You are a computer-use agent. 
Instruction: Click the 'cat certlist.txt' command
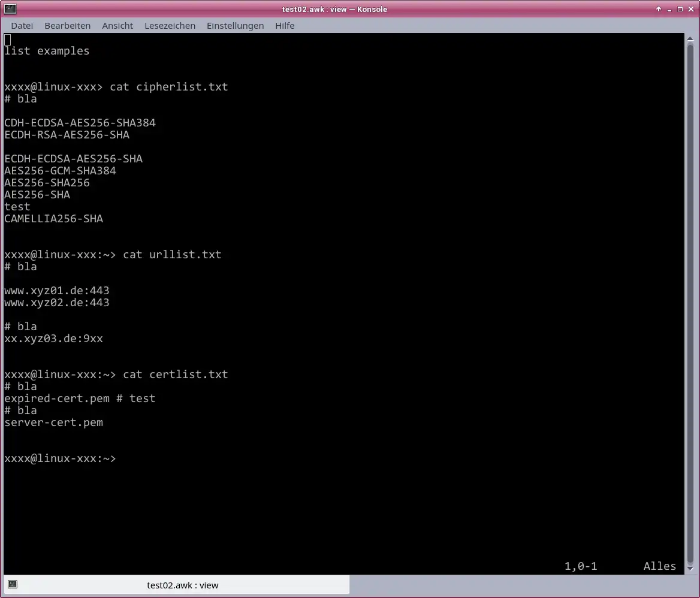[x=176, y=374]
